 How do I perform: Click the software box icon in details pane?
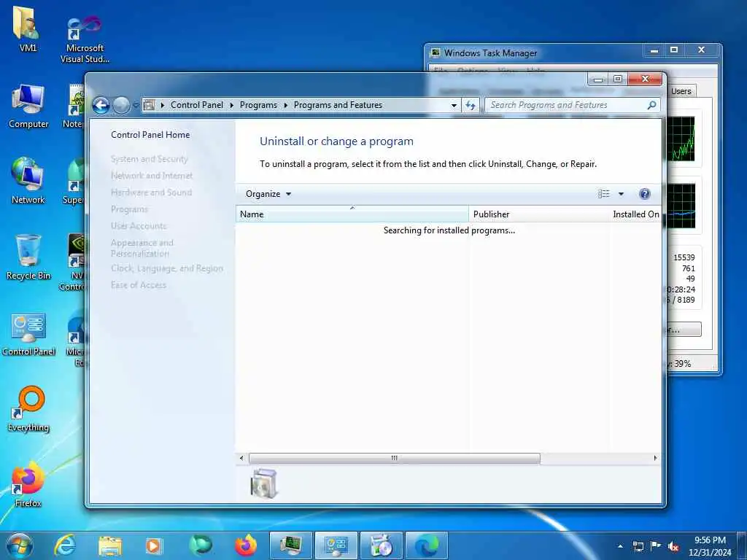click(x=263, y=483)
